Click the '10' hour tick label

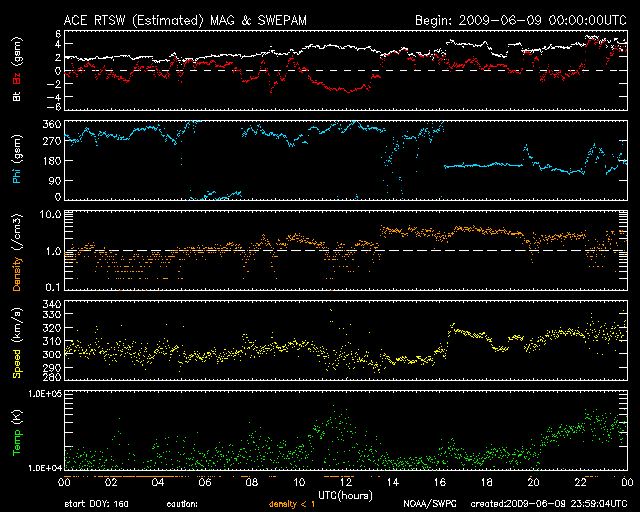pyautogui.click(x=299, y=482)
